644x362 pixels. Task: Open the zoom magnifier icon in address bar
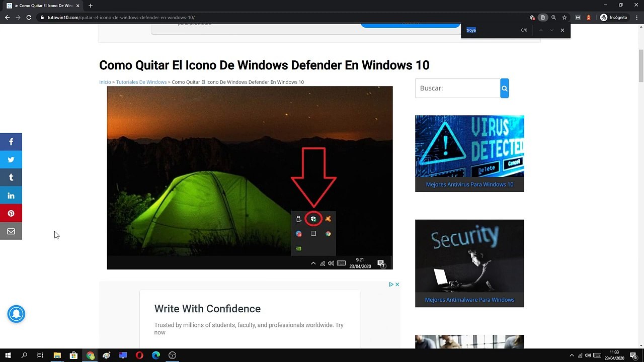pos(553,18)
